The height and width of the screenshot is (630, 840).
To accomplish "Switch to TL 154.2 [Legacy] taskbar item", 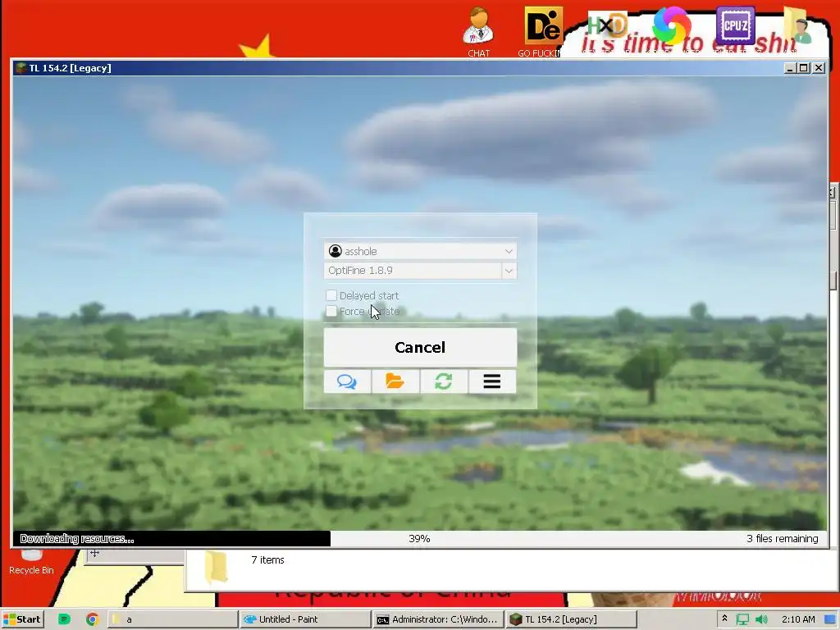I will pyautogui.click(x=571, y=619).
